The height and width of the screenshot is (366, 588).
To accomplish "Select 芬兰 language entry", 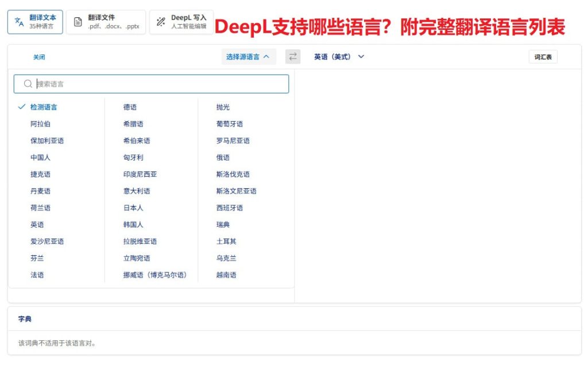I will [x=37, y=258].
